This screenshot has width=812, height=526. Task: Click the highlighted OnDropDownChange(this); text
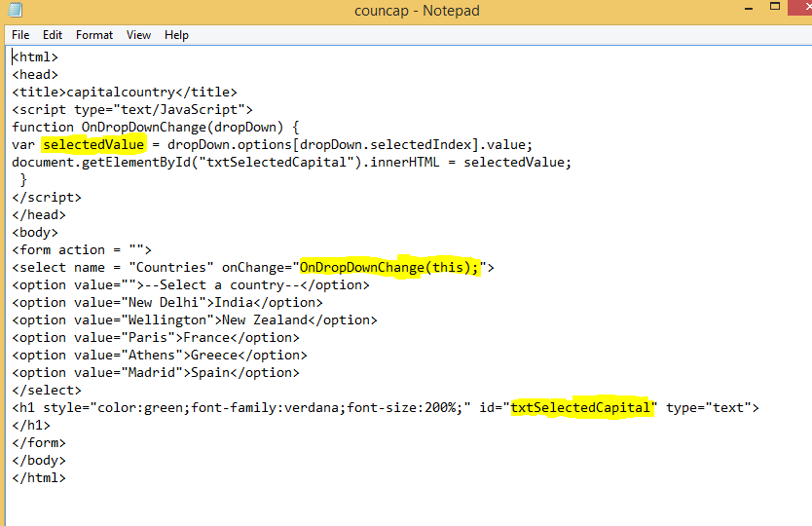[x=389, y=268]
